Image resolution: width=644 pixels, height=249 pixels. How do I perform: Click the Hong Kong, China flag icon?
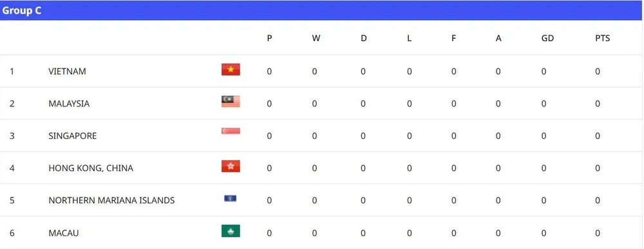click(x=231, y=166)
